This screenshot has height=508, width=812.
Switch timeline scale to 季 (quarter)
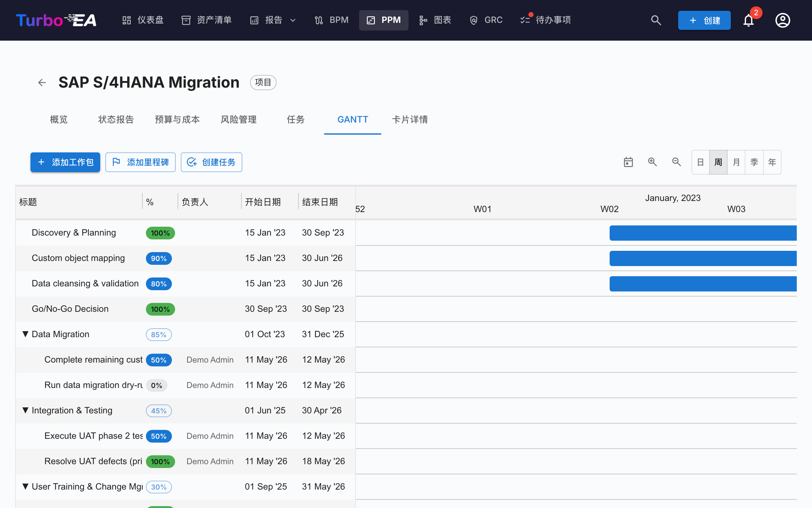pyautogui.click(x=754, y=162)
